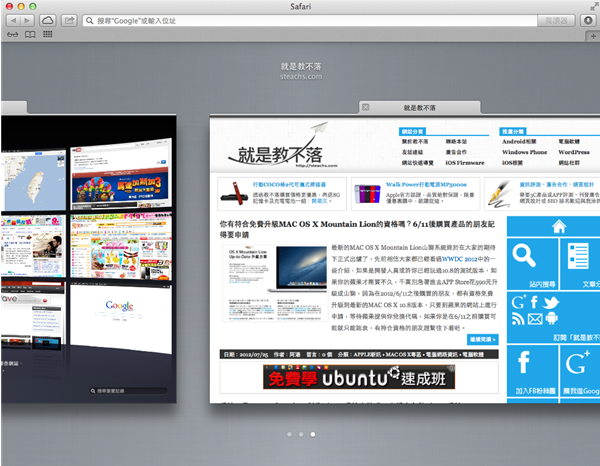Close the 就是教不落 tab with its X

click(365, 107)
